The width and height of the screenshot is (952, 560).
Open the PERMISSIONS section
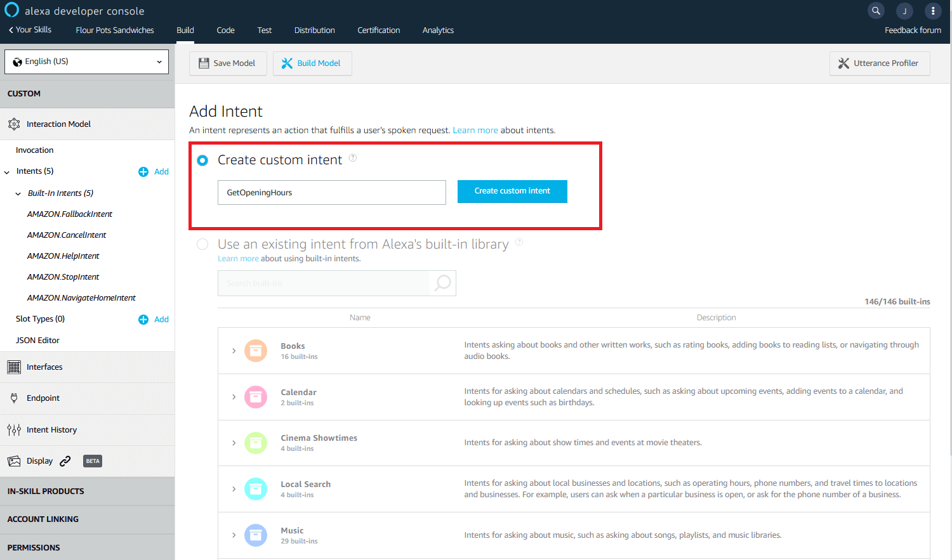[87, 547]
